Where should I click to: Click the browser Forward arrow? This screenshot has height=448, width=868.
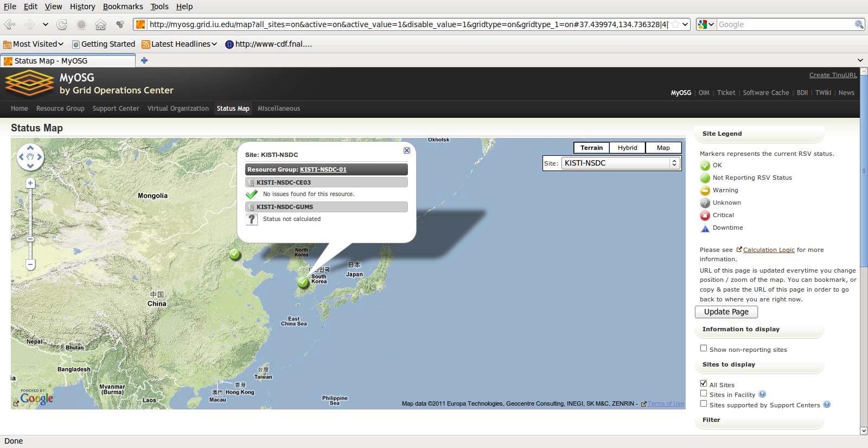pos(29,24)
